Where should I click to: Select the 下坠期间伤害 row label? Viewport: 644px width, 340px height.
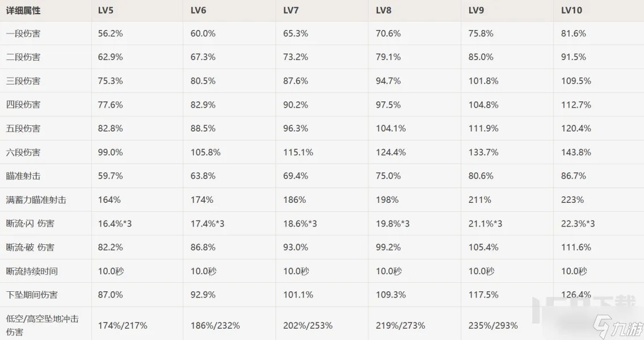click(x=32, y=295)
